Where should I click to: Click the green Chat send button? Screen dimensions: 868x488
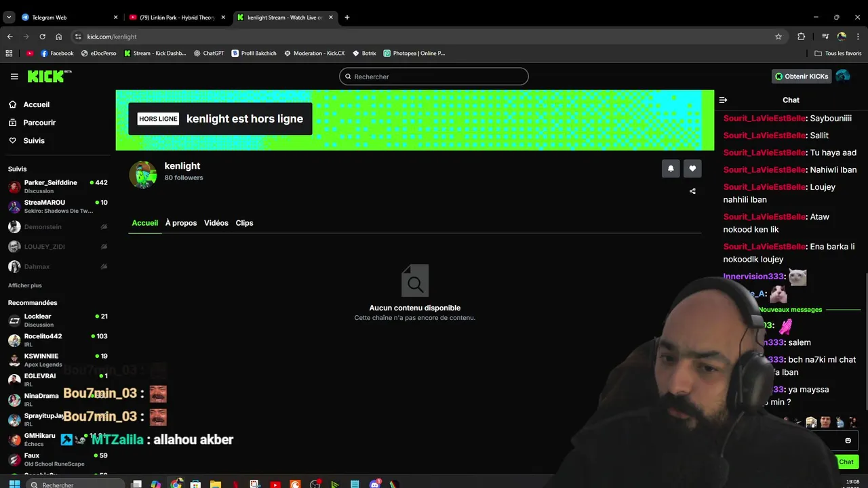tap(846, 462)
